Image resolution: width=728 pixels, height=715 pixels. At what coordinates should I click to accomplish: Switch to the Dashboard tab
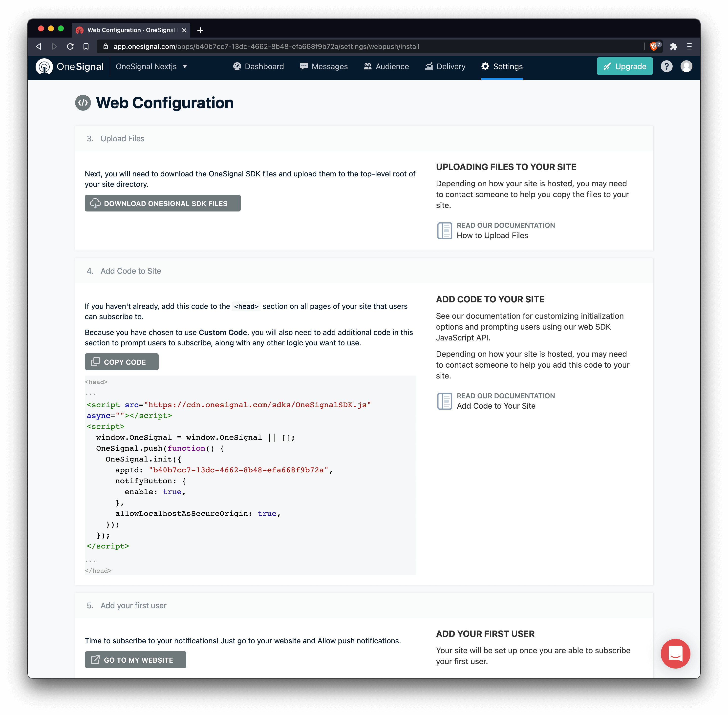point(258,66)
